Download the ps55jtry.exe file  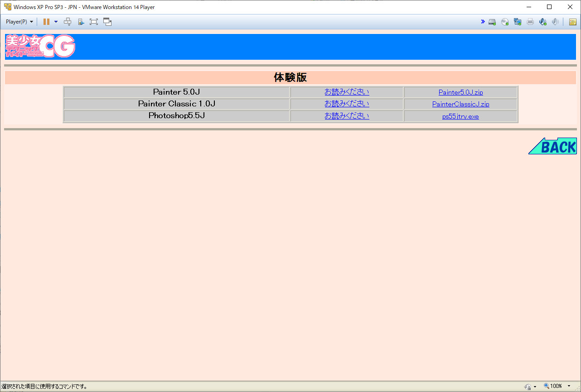point(460,116)
